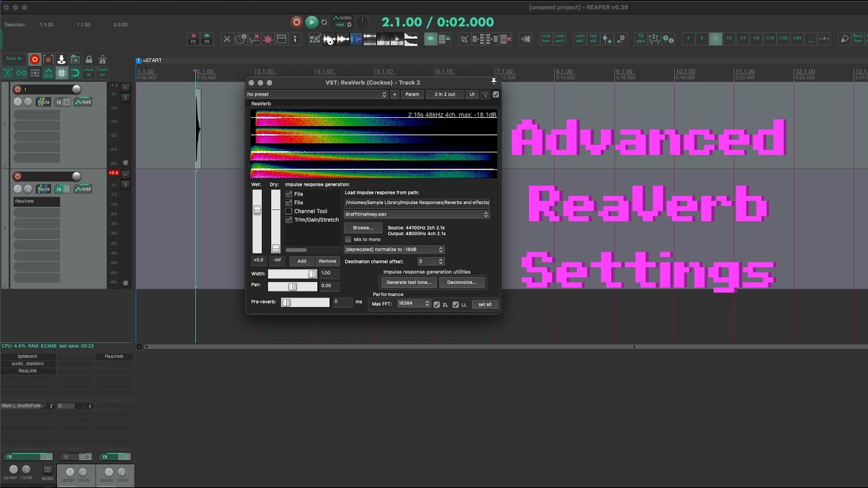868x488 pixels.
Task: Open the Max FFT dropdown
Action: (414, 304)
